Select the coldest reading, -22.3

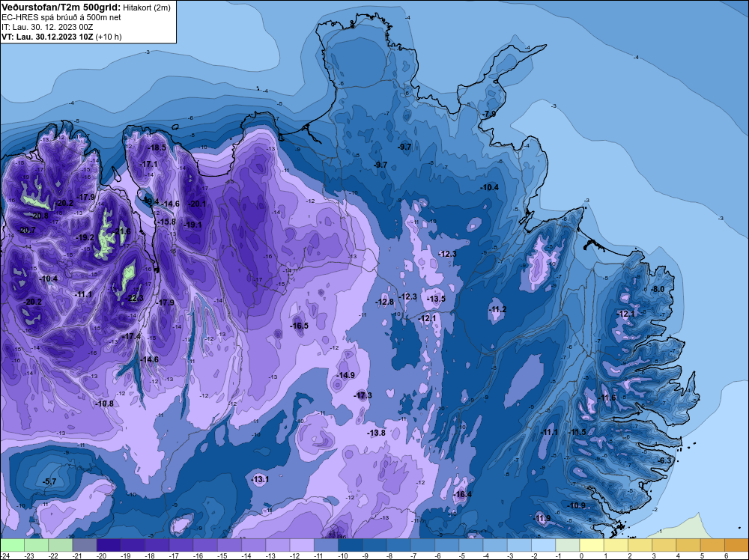(135, 299)
